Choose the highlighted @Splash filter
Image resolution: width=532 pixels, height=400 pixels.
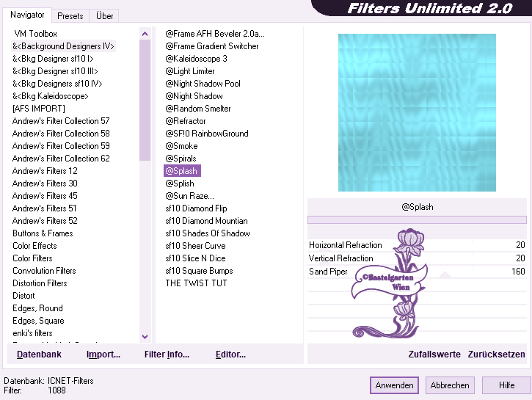click(182, 171)
